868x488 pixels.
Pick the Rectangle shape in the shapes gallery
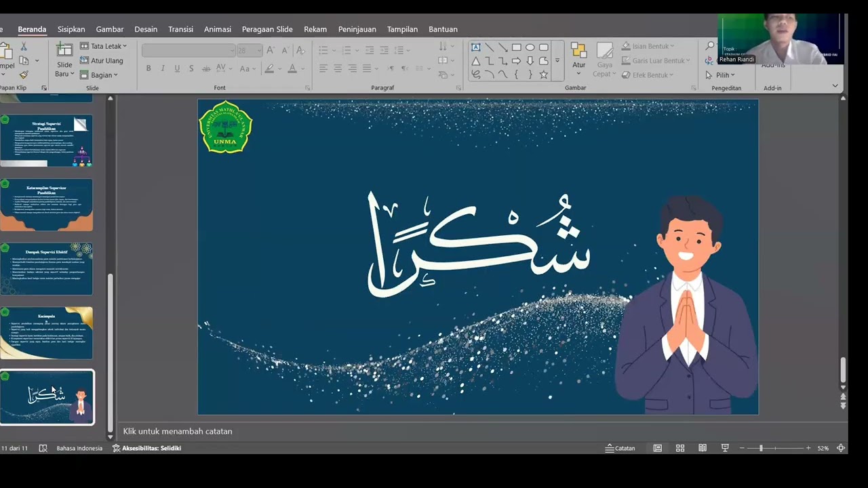[x=517, y=47]
